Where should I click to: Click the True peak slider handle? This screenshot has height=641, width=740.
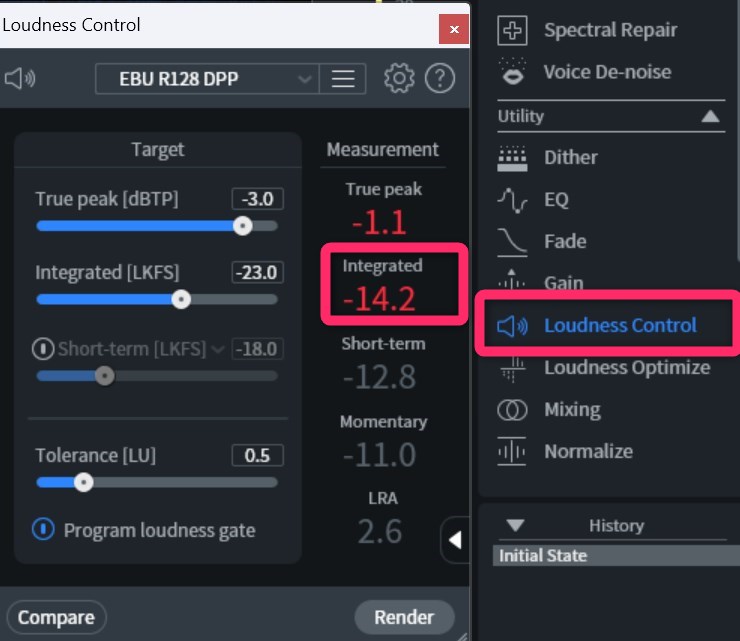pyautogui.click(x=242, y=226)
